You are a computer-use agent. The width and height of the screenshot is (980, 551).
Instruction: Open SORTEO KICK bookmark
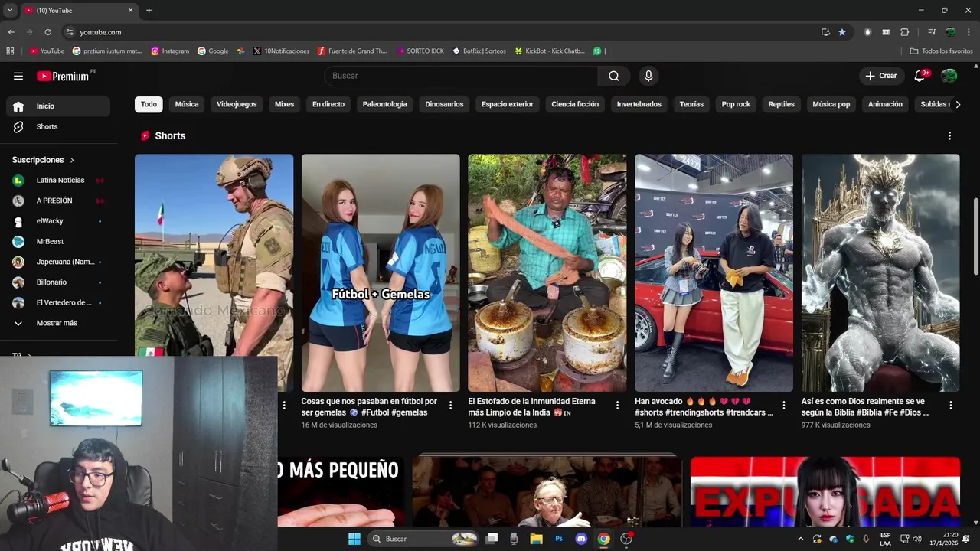(420, 51)
